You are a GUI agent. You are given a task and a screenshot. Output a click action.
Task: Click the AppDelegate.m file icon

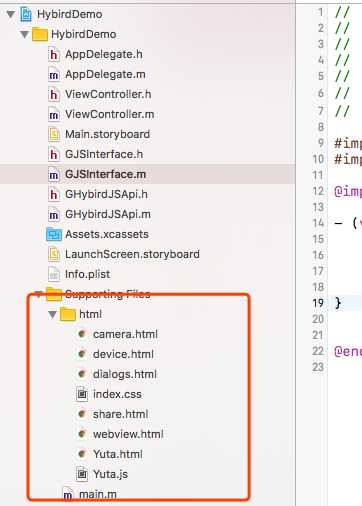pos(54,74)
